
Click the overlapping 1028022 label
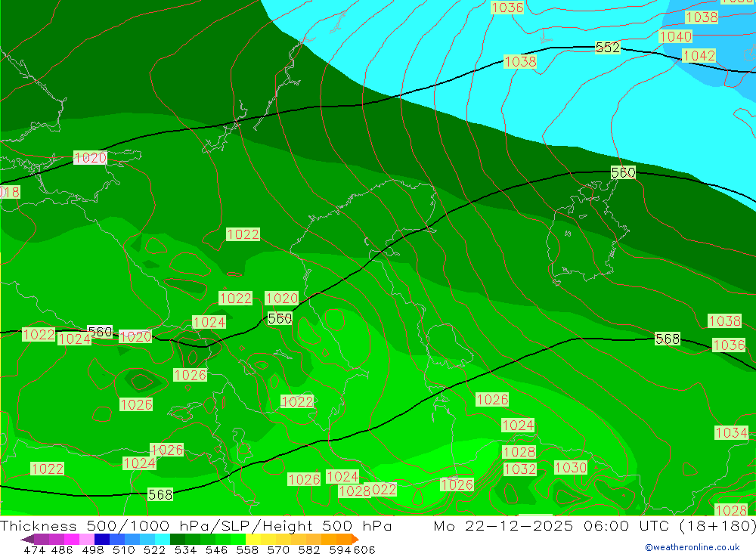368,491
